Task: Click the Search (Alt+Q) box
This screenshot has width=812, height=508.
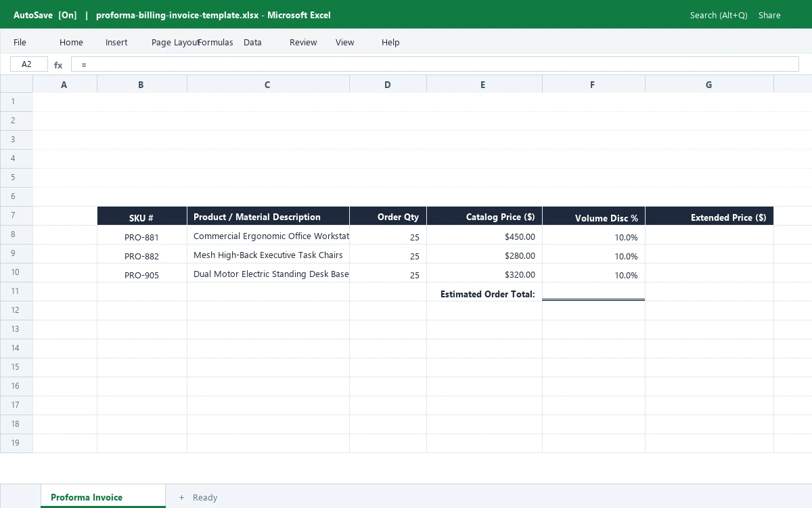Action: click(719, 15)
